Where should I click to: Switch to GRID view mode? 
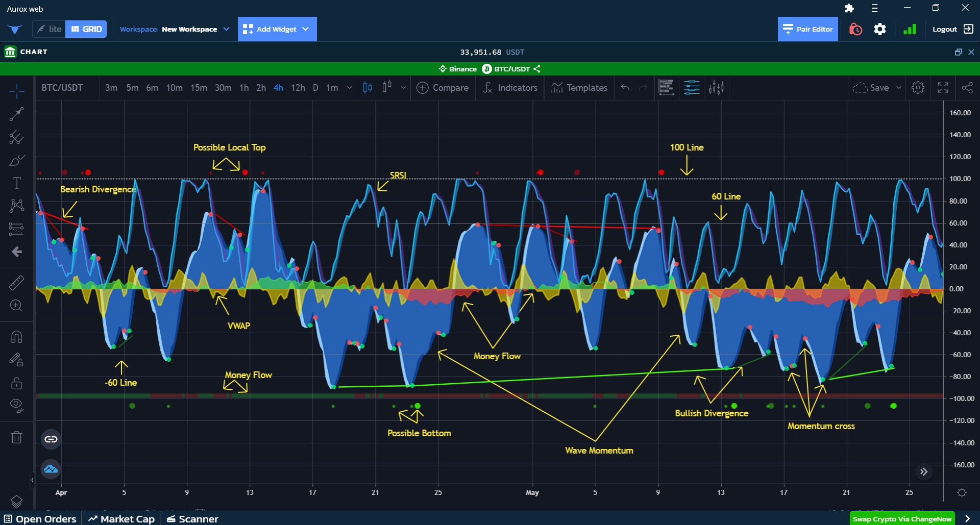click(x=86, y=29)
